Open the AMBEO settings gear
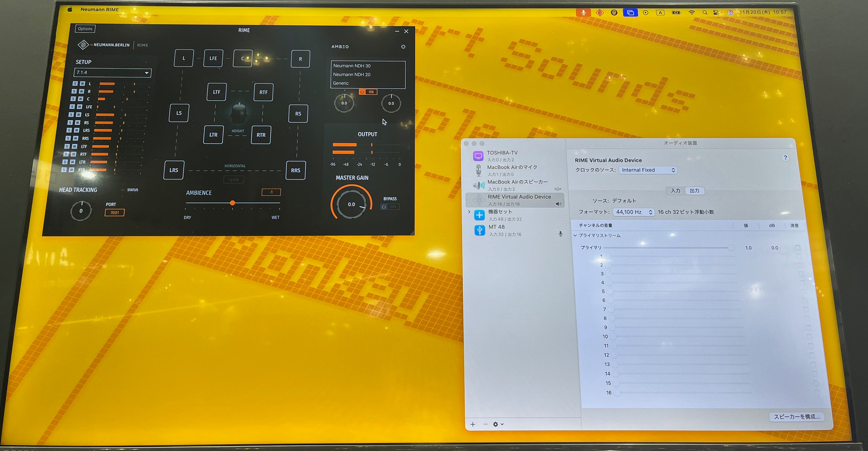Image resolution: width=868 pixels, height=451 pixels. [403, 47]
